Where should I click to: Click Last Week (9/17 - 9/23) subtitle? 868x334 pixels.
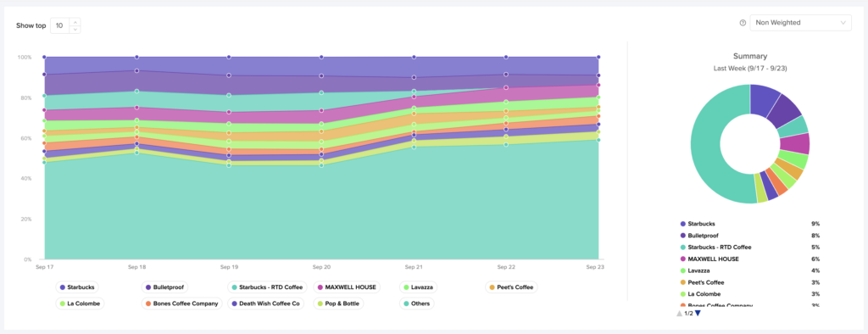tap(750, 68)
